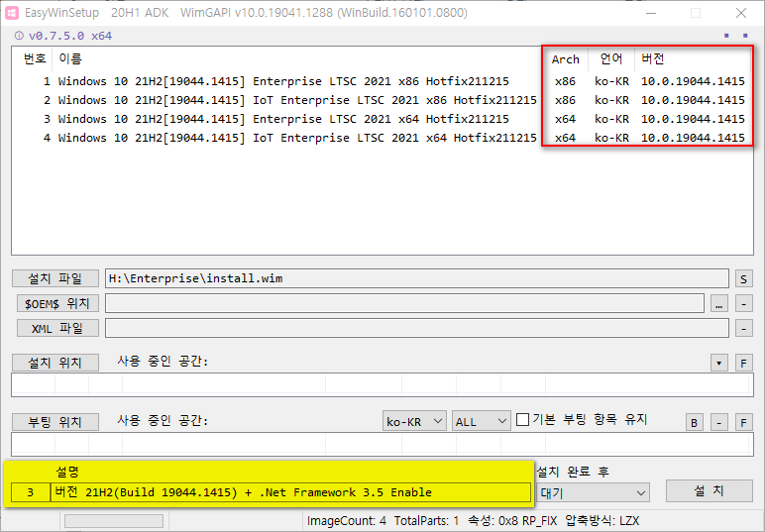Click the XML 파일 button
Viewport: 765px width, 532px height.
[x=57, y=328]
